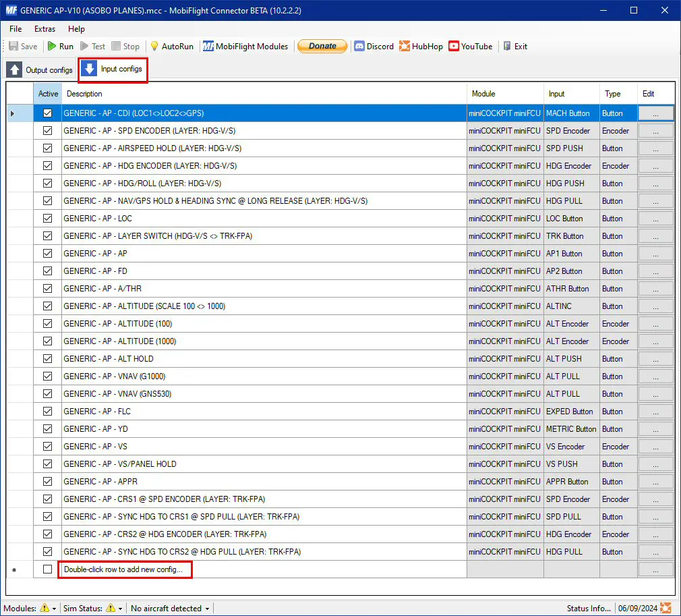Open the YouTube icon

pyautogui.click(x=454, y=46)
